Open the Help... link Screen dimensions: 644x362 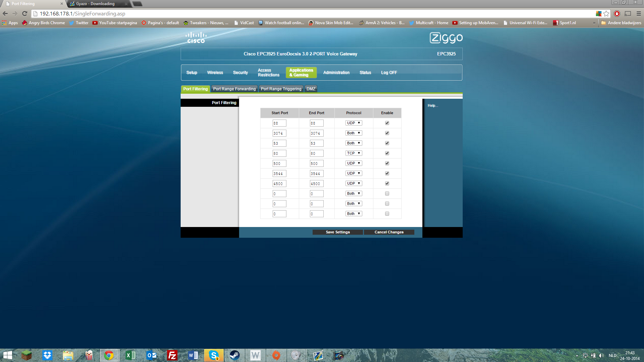pos(433,105)
